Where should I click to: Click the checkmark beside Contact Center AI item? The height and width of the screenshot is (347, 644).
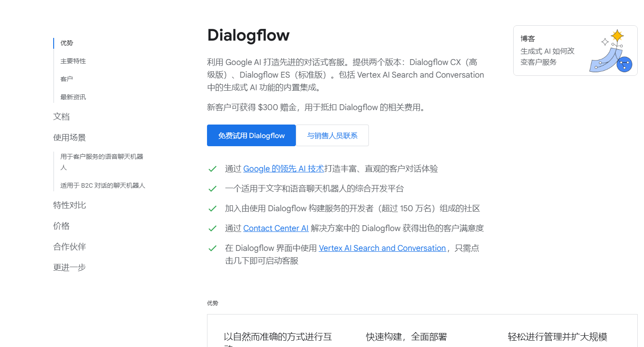click(212, 228)
